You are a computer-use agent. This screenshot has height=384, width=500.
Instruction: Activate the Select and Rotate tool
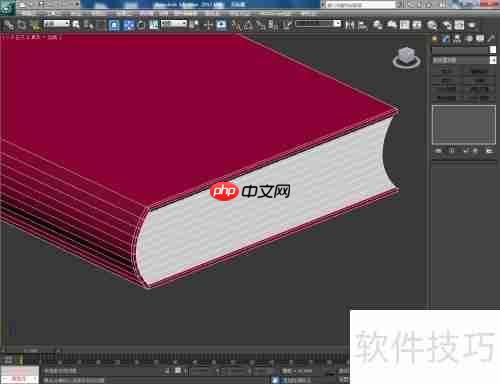[x=141, y=25]
